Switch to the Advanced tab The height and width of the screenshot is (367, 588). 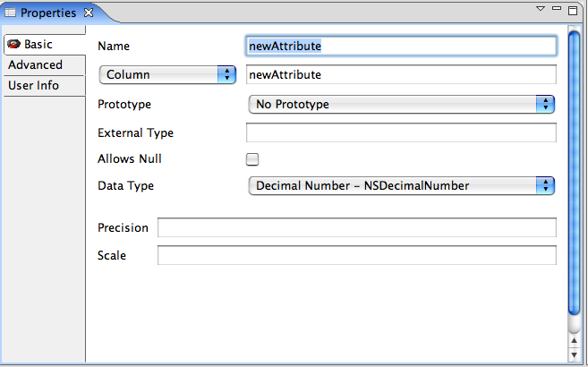(36, 64)
